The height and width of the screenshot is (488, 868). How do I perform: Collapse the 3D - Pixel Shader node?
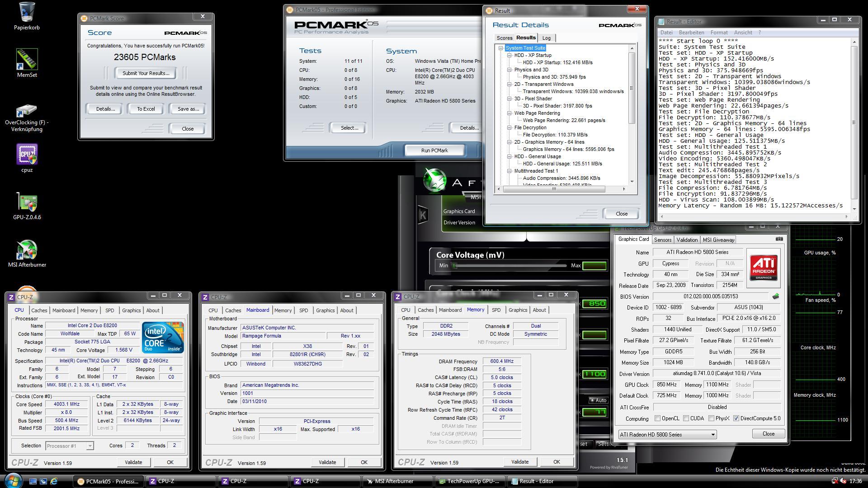509,99
